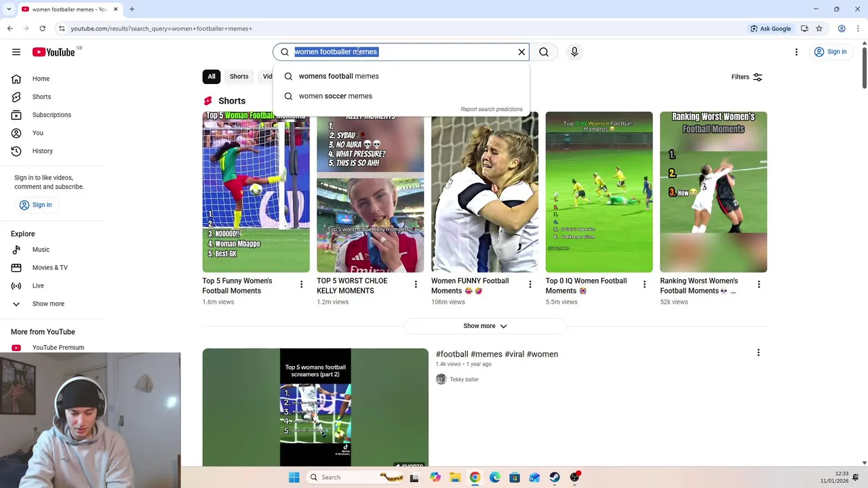
Task: Close the women footballer memes tab
Action: click(115, 9)
